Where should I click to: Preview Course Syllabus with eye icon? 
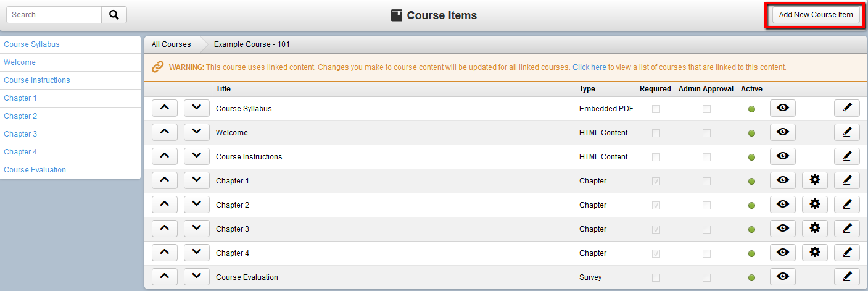[x=783, y=108]
